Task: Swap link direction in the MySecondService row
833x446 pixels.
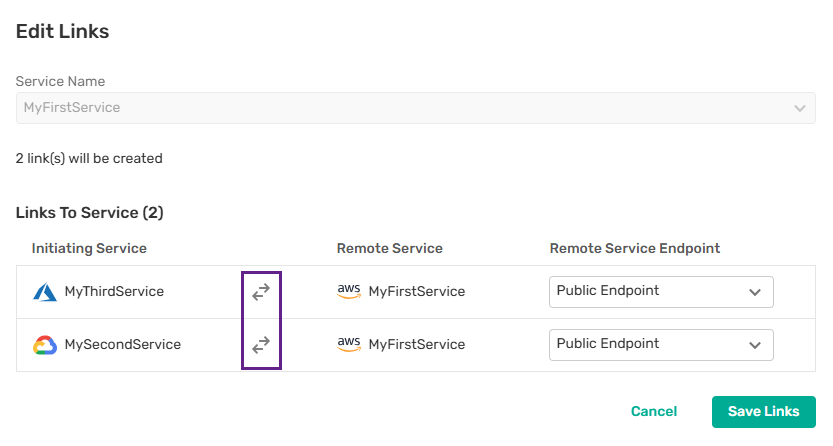Action: click(261, 345)
